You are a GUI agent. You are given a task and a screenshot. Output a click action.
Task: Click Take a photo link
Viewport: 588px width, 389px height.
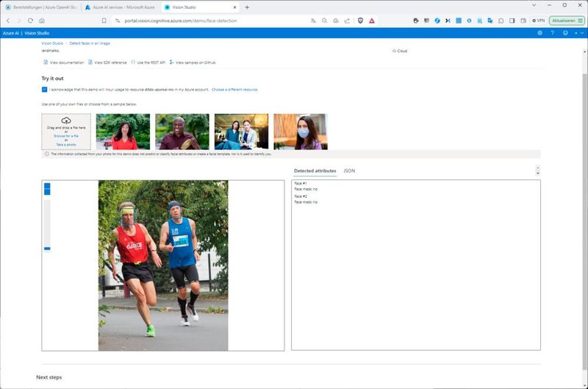pyautogui.click(x=66, y=144)
